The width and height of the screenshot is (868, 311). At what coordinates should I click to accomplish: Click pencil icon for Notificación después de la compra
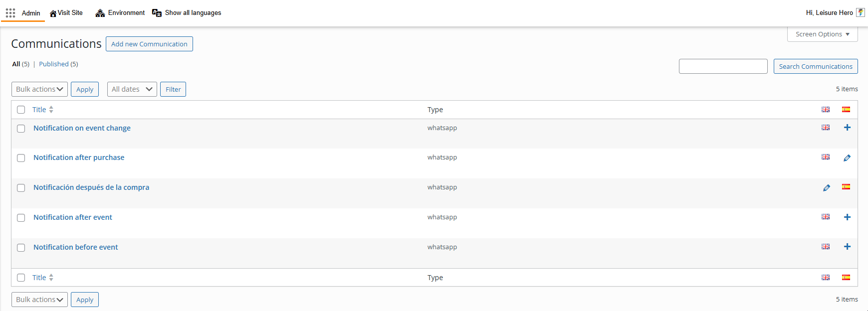coord(827,188)
